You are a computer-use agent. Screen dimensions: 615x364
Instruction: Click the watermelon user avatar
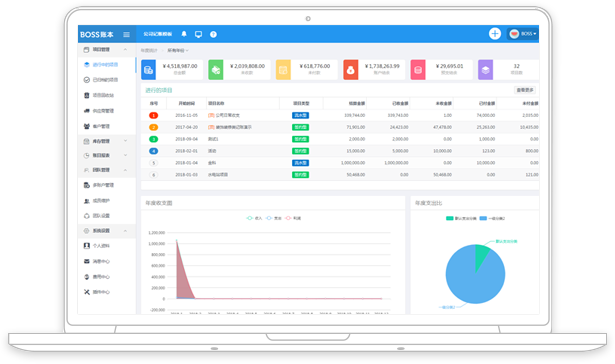tap(514, 34)
